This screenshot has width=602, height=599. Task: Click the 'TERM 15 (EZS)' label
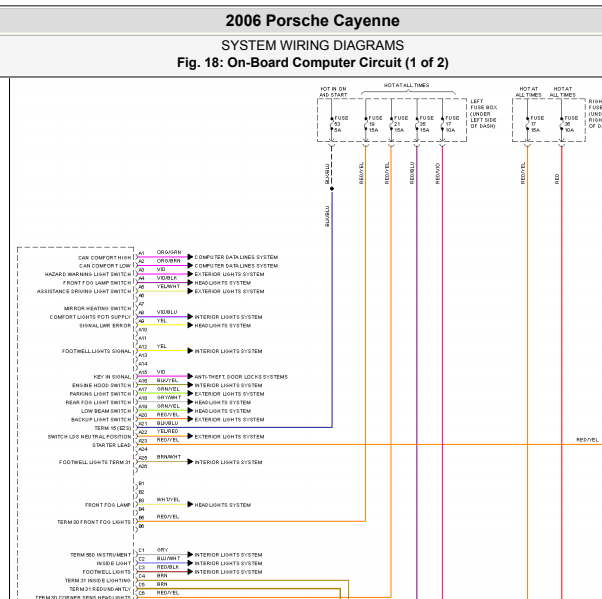tap(112, 428)
